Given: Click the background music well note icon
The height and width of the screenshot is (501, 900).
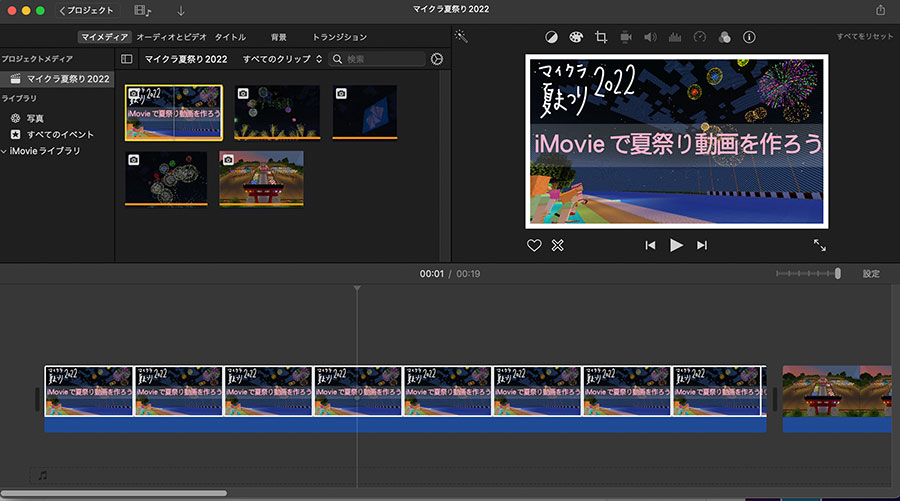Looking at the screenshot, I should pyautogui.click(x=42, y=475).
